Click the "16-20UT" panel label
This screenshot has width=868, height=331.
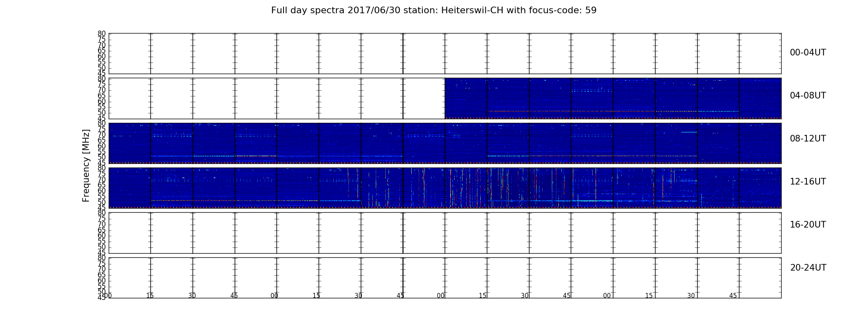808,225
